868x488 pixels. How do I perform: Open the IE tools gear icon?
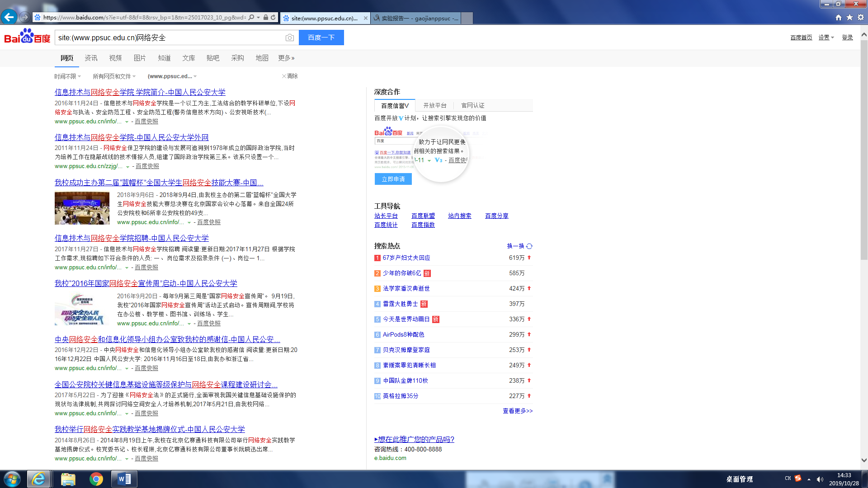(861, 18)
